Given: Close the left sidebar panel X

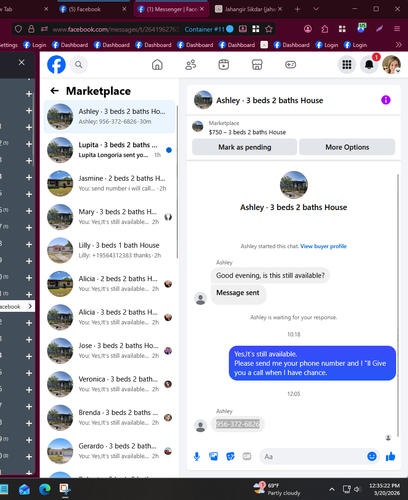Looking at the screenshot, I should pos(22,62).
